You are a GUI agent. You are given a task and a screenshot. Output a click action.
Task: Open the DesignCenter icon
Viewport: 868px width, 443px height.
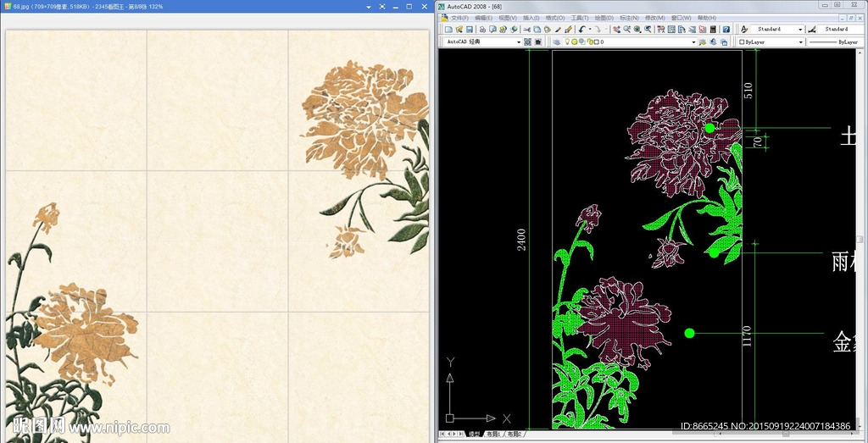671,30
